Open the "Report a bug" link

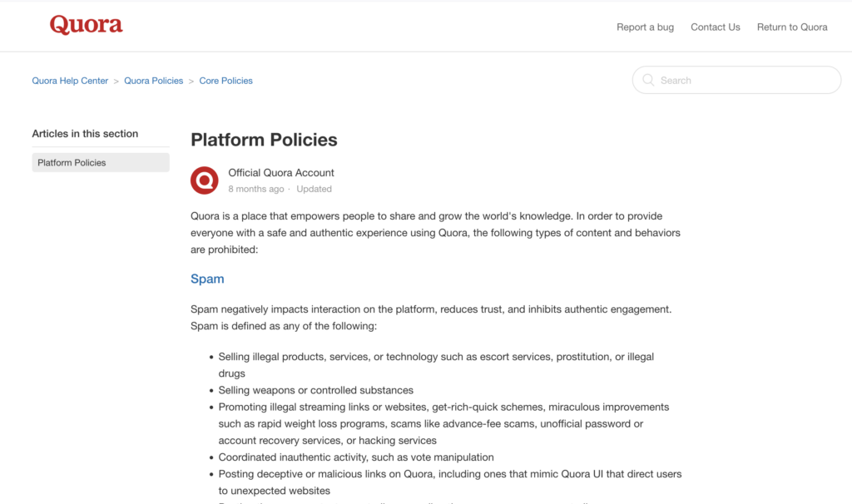(645, 27)
